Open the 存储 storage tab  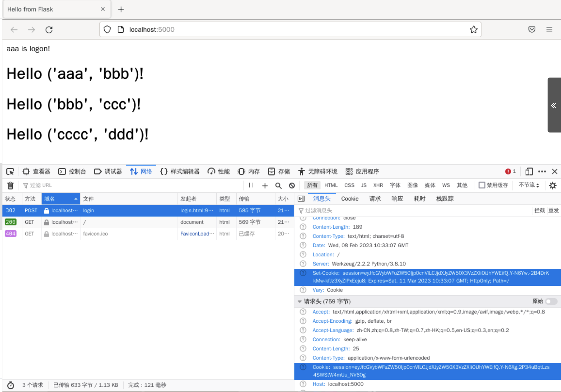pos(279,172)
